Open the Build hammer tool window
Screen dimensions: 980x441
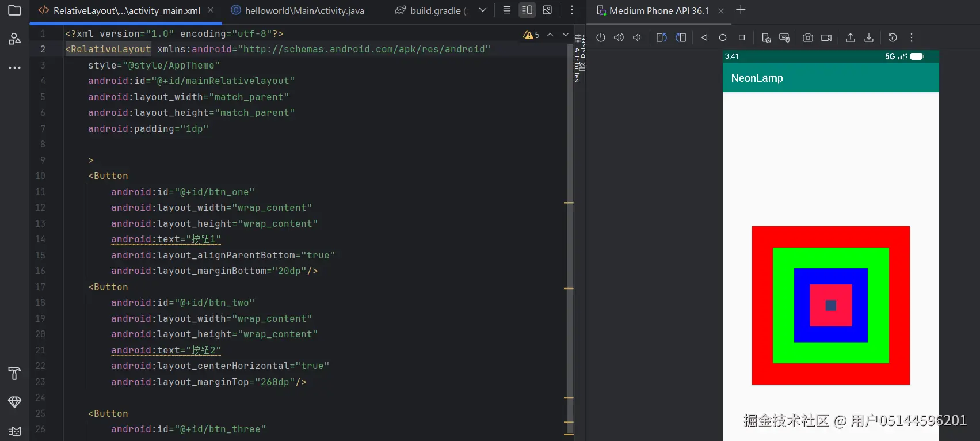point(14,373)
